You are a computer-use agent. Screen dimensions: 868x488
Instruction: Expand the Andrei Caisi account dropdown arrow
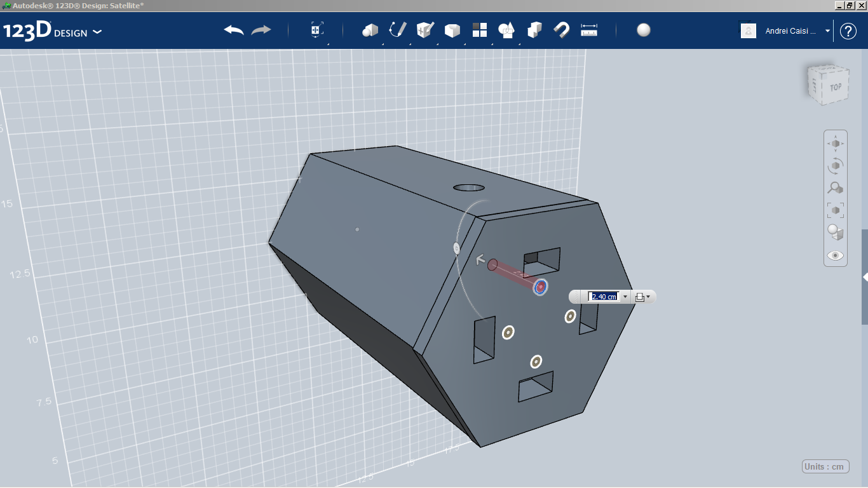tap(827, 30)
